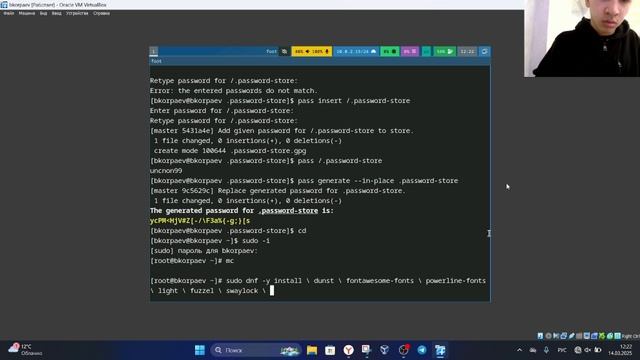Open the Ввод menu
The width and height of the screenshot is (640, 360).
56,13
